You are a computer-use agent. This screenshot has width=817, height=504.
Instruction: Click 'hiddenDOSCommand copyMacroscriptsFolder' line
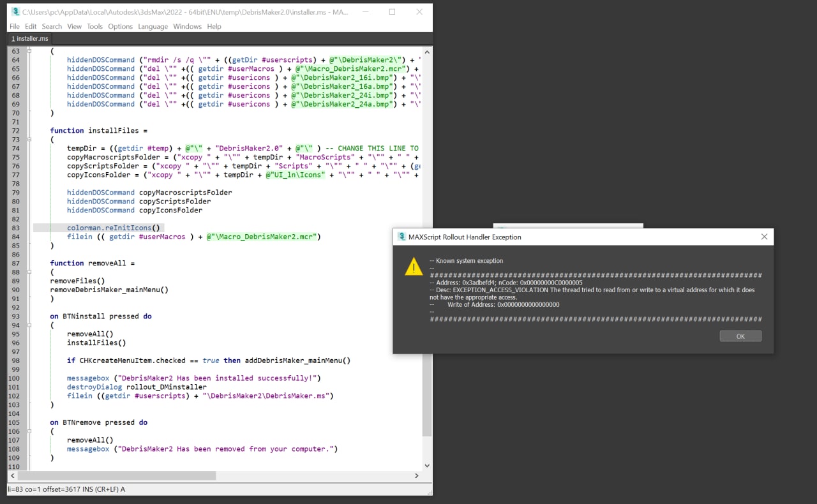149,192
